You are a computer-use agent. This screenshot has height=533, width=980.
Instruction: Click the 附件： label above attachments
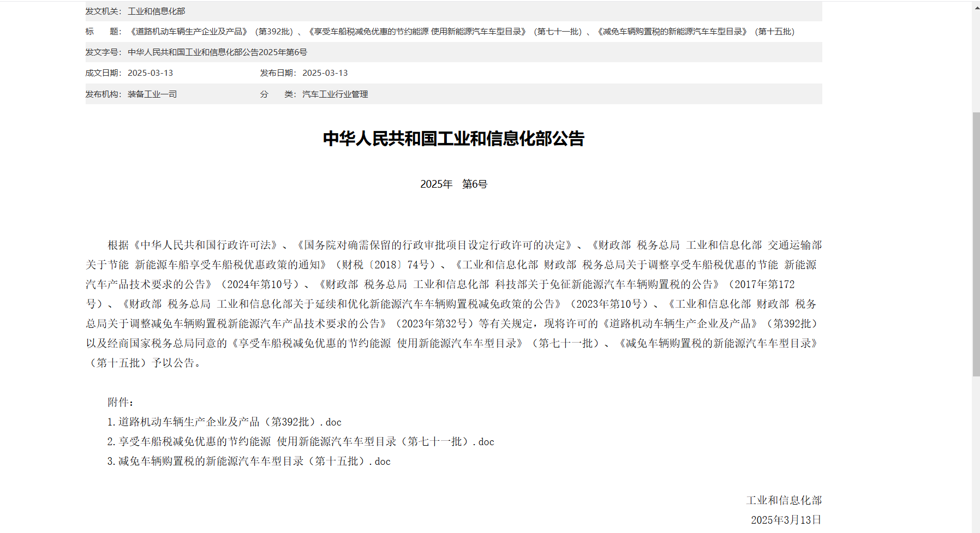121,403
